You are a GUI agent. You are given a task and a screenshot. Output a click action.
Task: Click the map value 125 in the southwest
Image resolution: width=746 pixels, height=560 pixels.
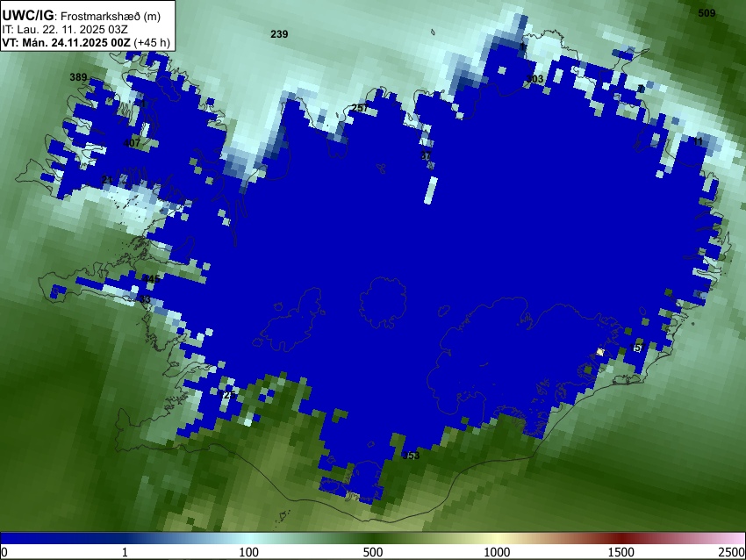(x=229, y=395)
